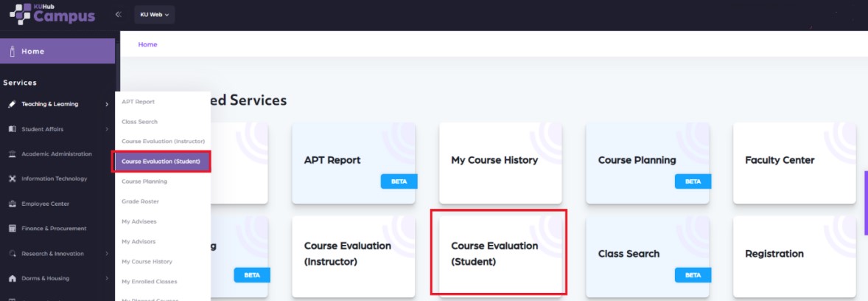This screenshot has width=868, height=301.
Task: Click the Information Technology tools icon
Action: point(12,179)
